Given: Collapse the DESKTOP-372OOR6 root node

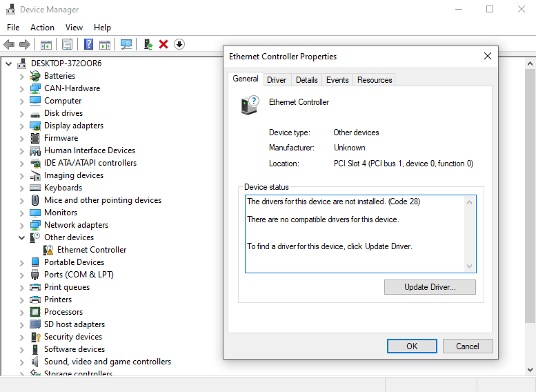Looking at the screenshot, I should (x=9, y=63).
